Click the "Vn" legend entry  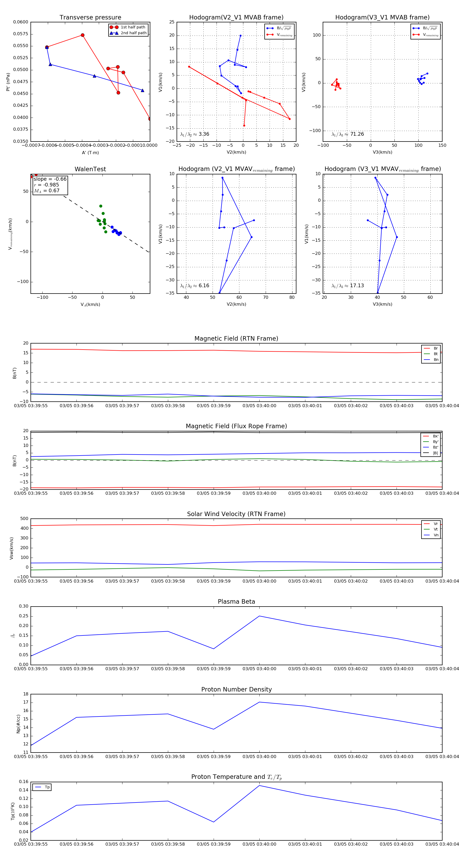[x=431, y=535]
